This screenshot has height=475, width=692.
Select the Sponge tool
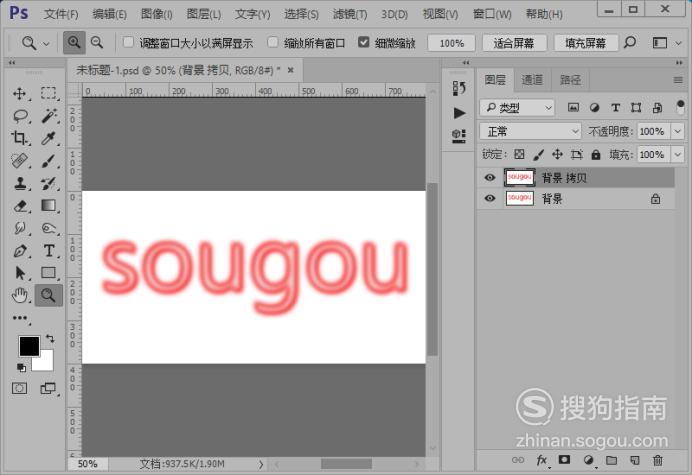pyautogui.click(x=49, y=228)
